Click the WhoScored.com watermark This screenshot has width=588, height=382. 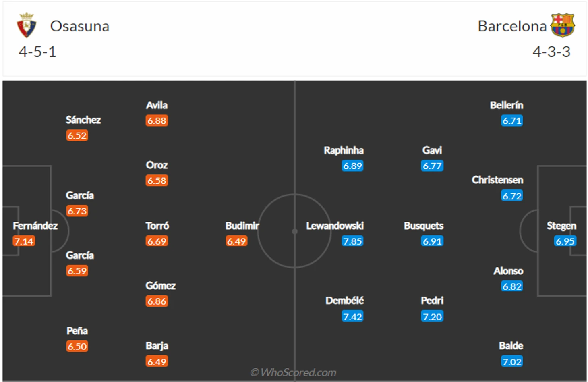(293, 372)
